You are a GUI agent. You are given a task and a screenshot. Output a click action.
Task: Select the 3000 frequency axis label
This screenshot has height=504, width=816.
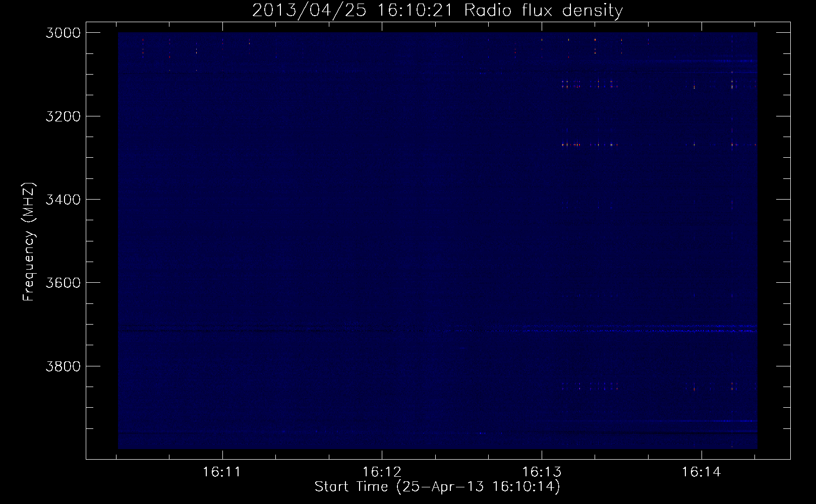tap(63, 33)
